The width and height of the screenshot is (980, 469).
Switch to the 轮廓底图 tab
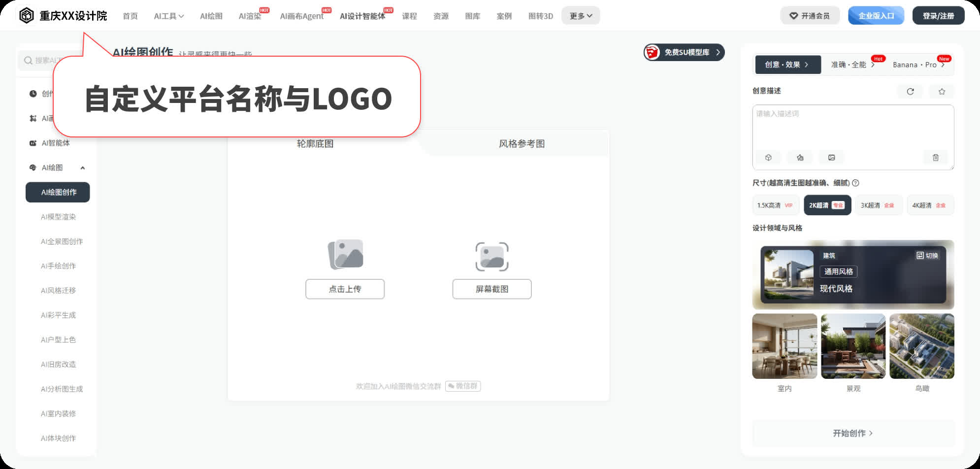click(x=315, y=144)
